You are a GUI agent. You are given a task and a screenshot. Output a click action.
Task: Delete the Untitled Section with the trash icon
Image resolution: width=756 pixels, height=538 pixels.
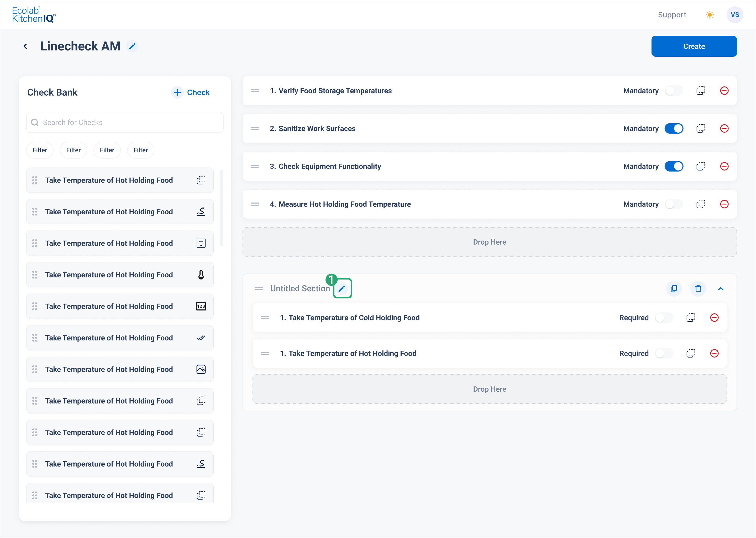[698, 288]
